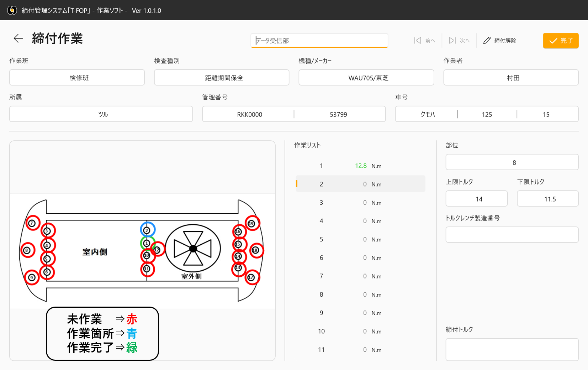
Task: Click the 締付トルク input field
Action: click(x=512, y=349)
